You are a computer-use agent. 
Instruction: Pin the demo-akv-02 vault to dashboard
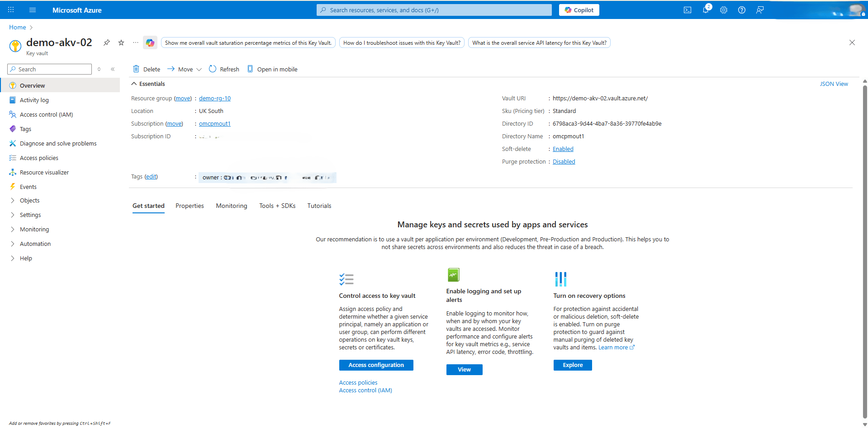tap(107, 42)
